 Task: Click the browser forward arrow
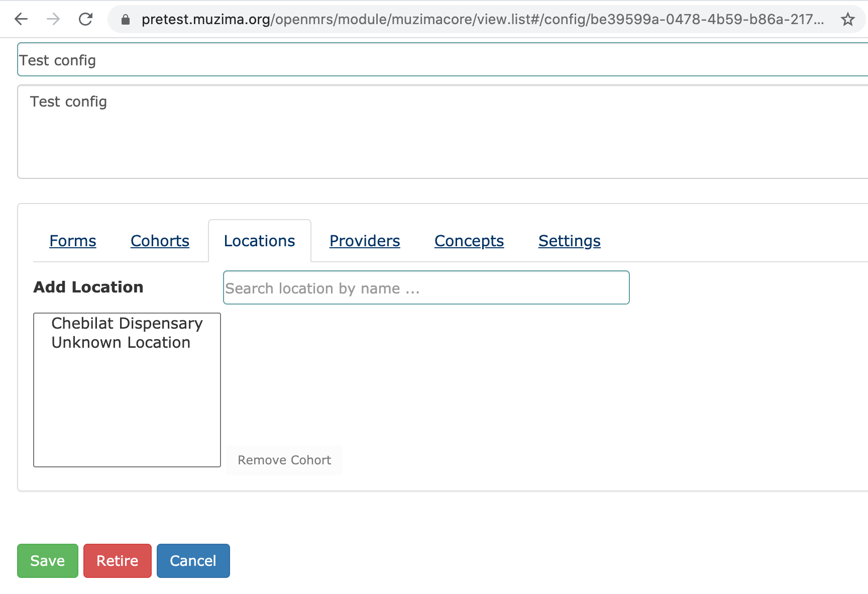coord(53,19)
